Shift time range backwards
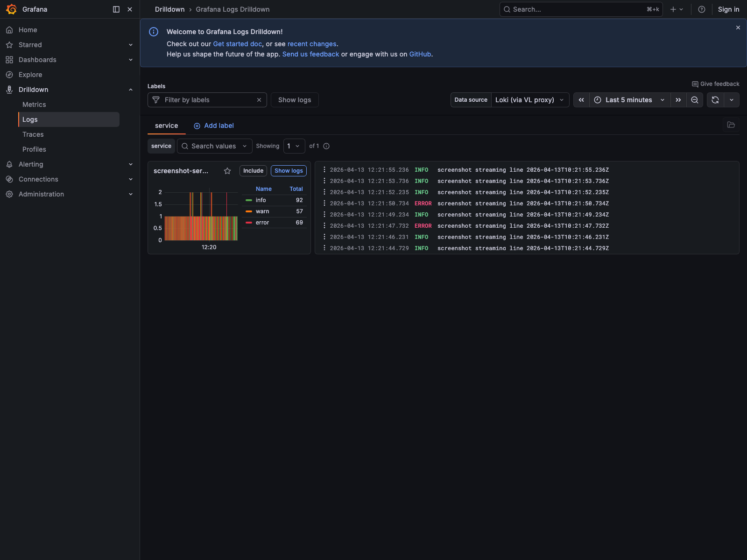Image resolution: width=747 pixels, height=560 pixels. pos(581,100)
